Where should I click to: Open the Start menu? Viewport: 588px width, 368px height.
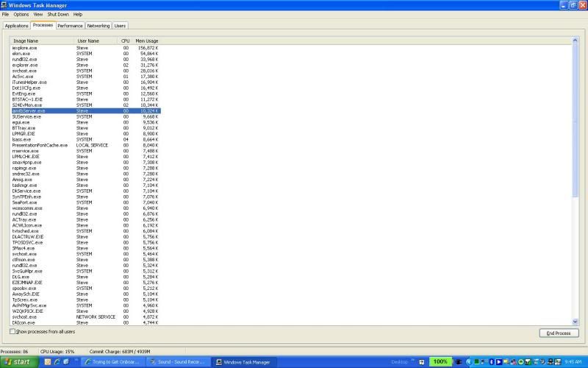19,362
